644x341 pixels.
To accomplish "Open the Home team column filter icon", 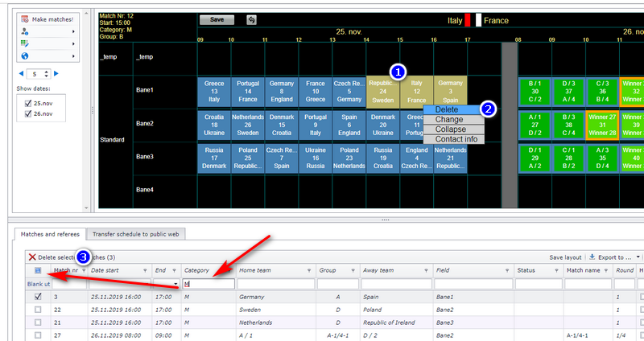I will coord(309,271).
